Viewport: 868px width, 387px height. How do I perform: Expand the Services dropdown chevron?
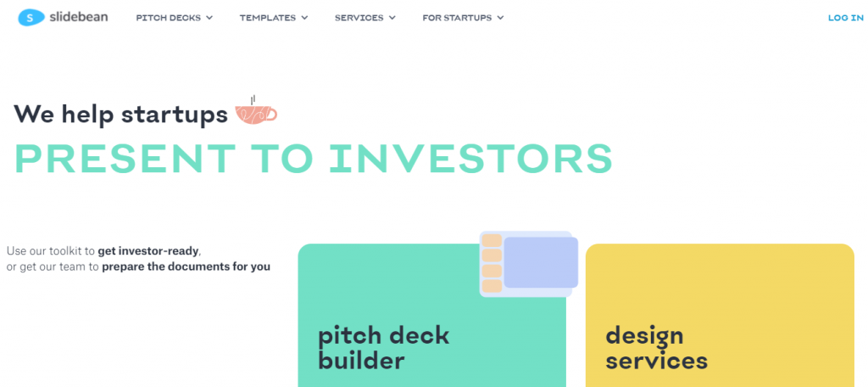392,18
